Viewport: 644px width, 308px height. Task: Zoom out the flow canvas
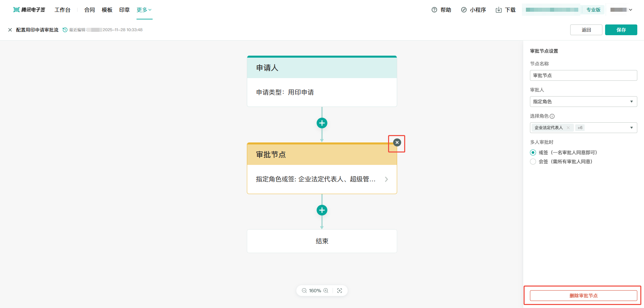coord(304,291)
